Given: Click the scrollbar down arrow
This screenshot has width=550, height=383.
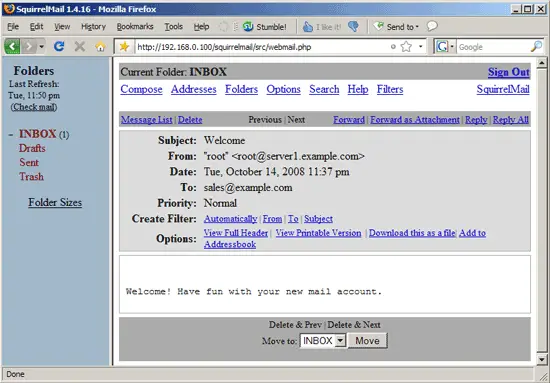Looking at the screenshot, I should (542, 360).
